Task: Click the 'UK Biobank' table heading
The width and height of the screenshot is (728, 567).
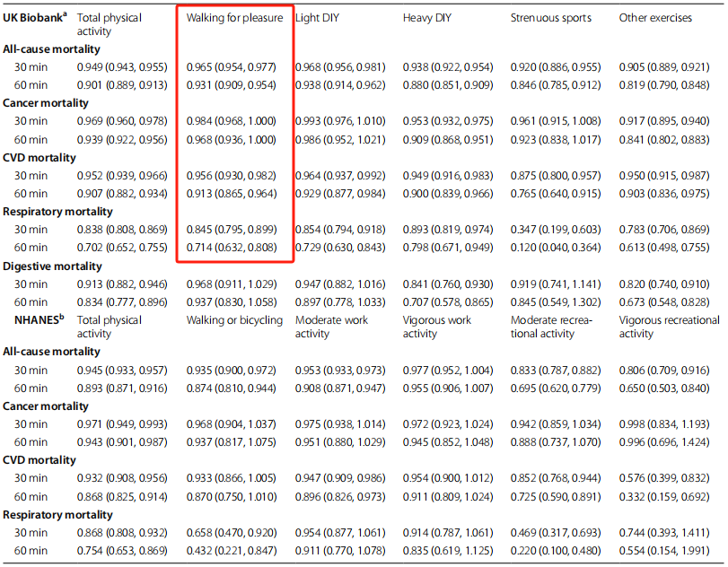Action: point(35,18)
